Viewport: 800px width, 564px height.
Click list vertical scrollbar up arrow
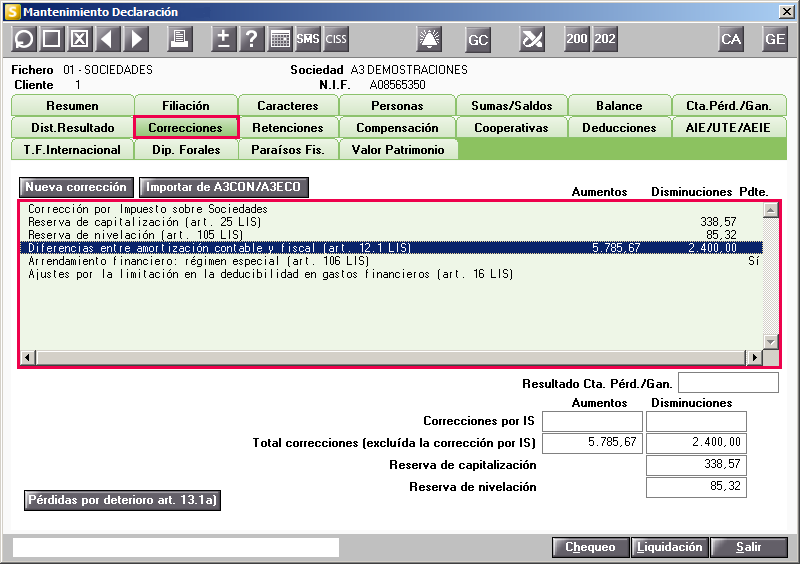770,210
